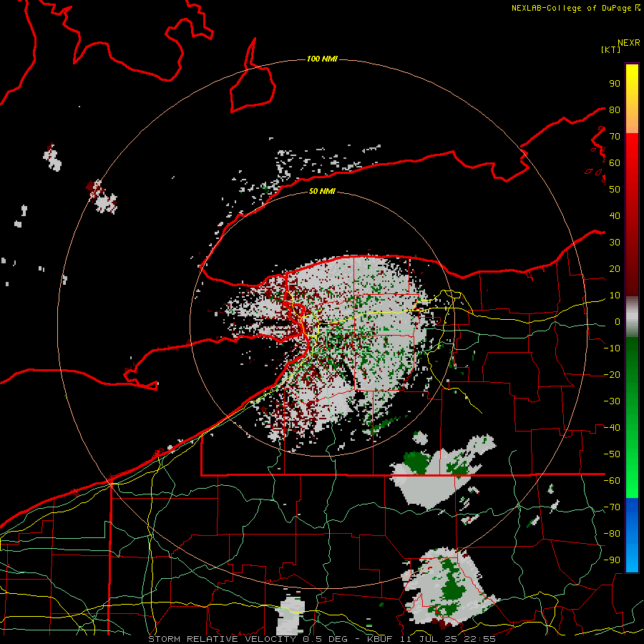
Task: Click the -10 knot scale label
Action: (x=612, y=348)
